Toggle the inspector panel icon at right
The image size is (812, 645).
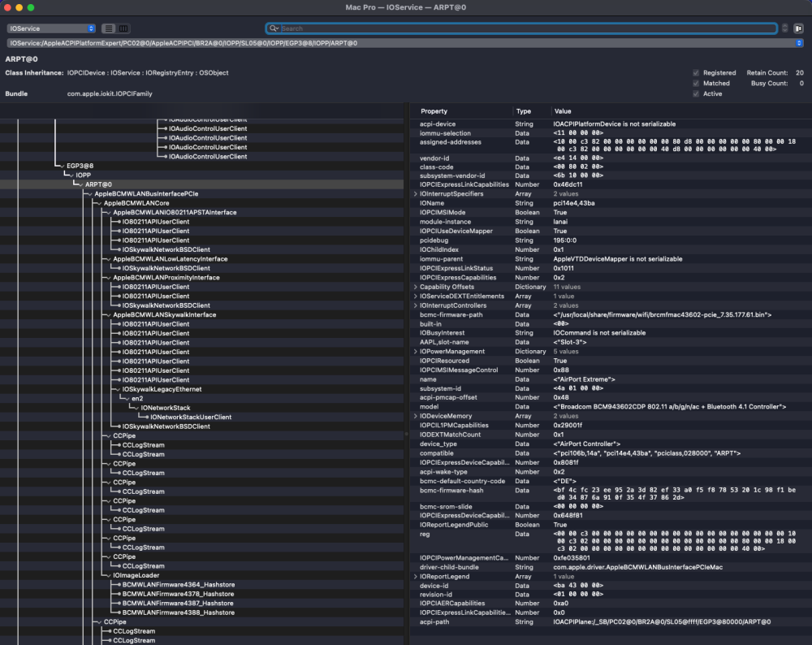tap(798, 28)
